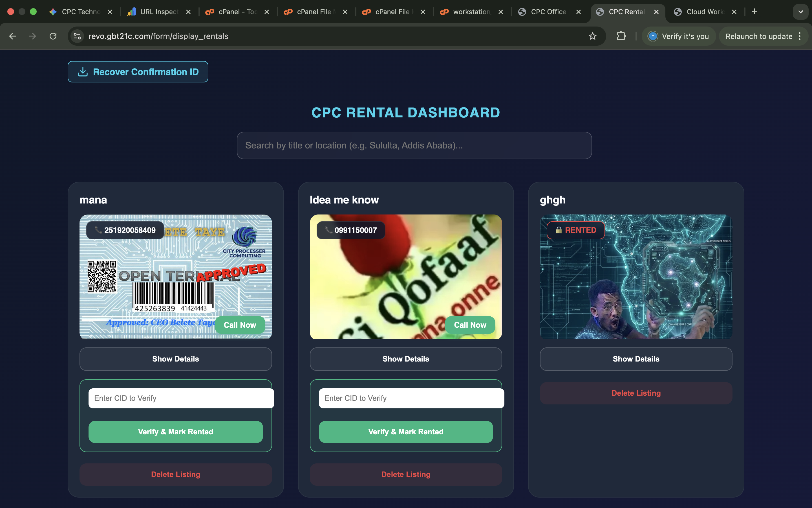Click the CPC RENTAL DASHBOARD heading

point(406,113)
